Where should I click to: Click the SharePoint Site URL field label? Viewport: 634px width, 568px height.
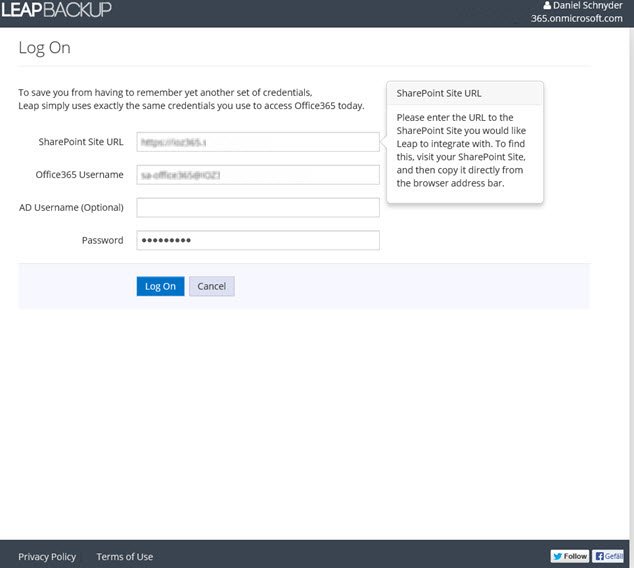pos(81,142)
